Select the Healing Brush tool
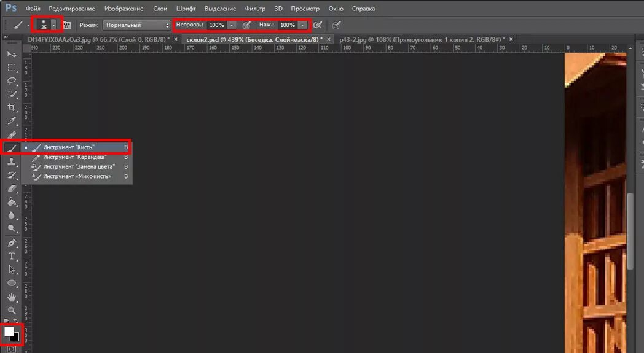The height and width of the screenshot is (353, 644). [x=12, y=134]
